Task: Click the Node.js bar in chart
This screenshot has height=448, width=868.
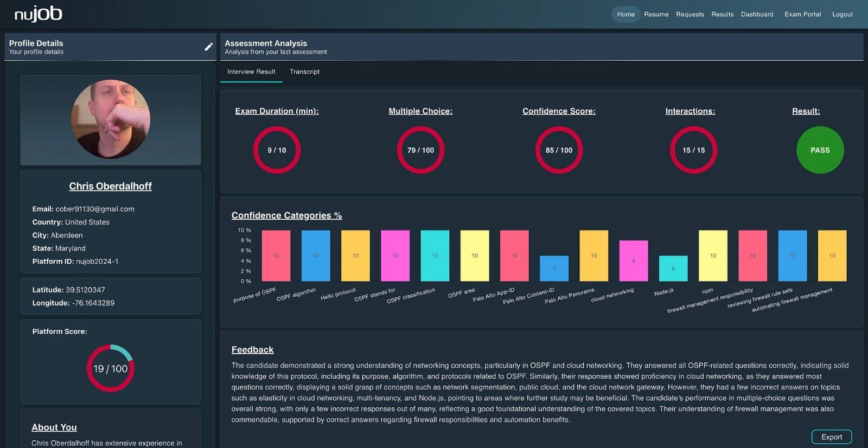Action: pos(673,268)
